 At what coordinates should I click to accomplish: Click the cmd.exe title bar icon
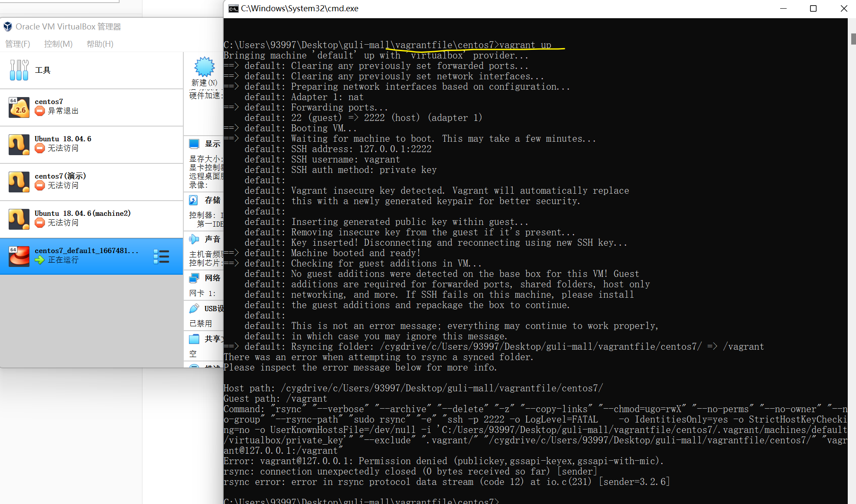coord(234,9)
